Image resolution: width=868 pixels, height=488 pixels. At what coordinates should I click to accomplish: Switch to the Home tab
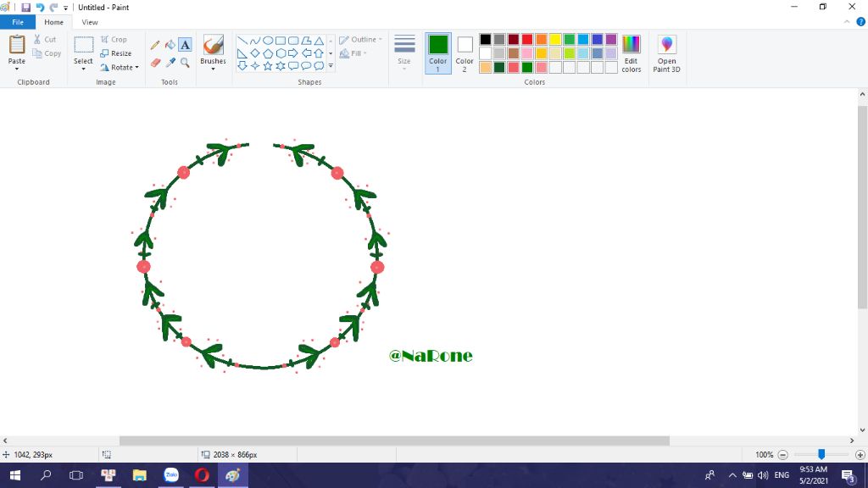53,22
